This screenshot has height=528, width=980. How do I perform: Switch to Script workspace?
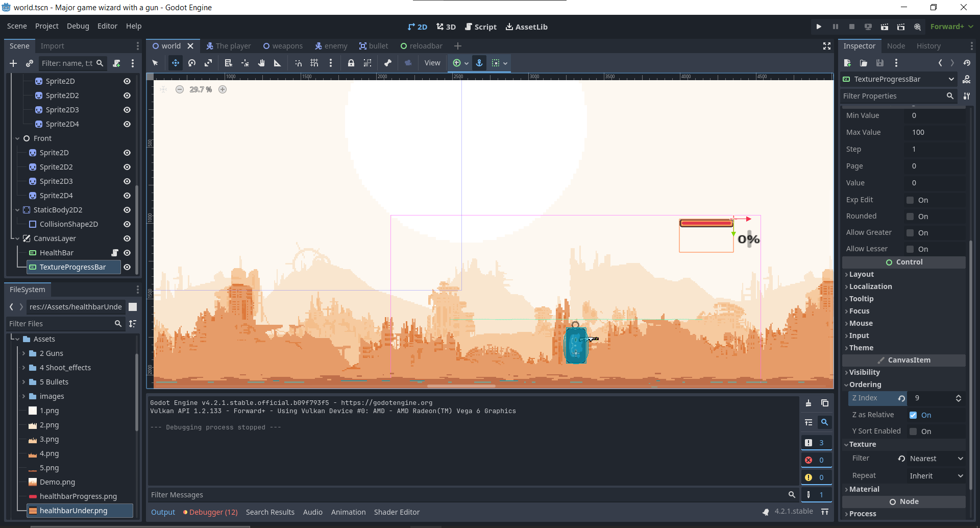(481, 27)
